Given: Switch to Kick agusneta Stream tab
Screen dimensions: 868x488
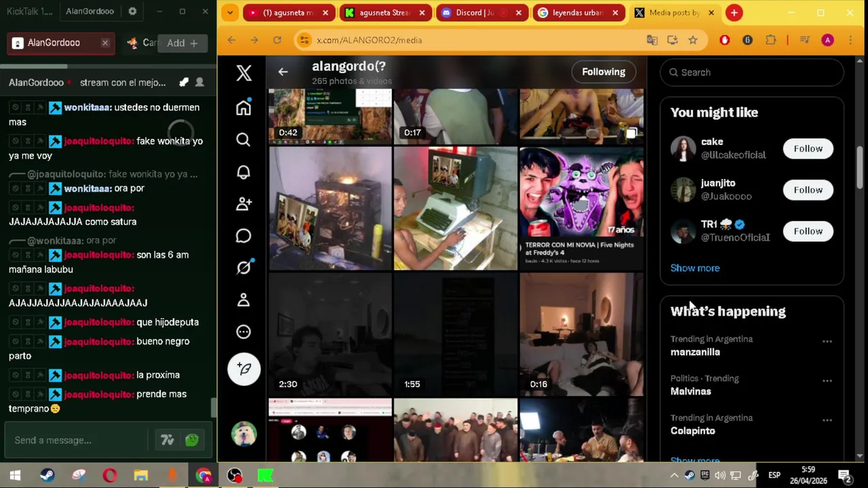Looking at the screenshot, I should pos(386,13).
